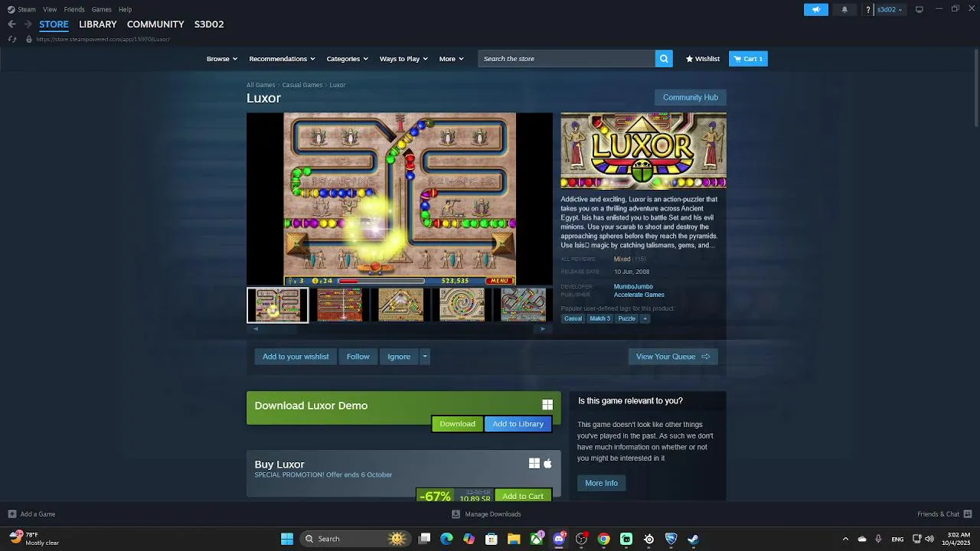This screenshot has height=551, width=980.
Task: Go back with the back arrow
Action: pos(11,24)
